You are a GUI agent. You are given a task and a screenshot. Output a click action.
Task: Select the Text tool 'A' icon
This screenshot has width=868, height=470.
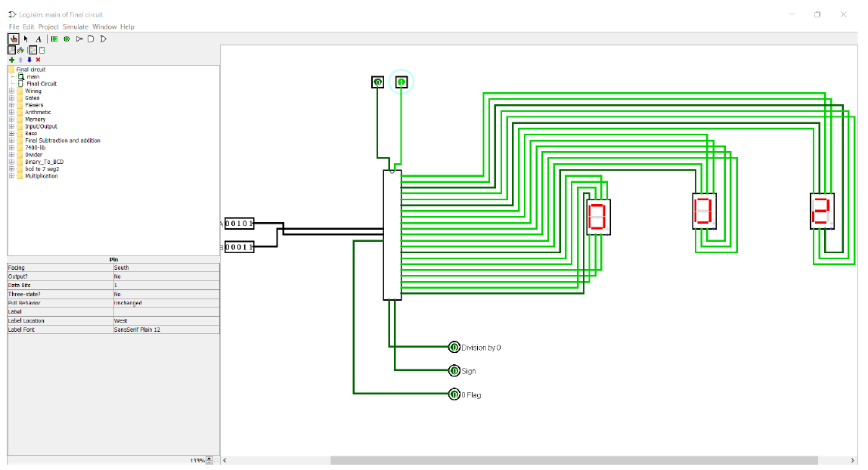pyautogui.click(x=39, y=39)
